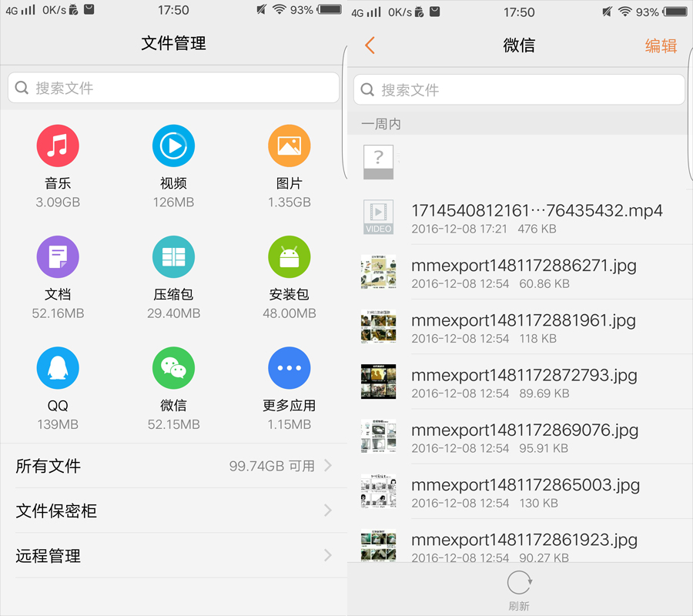Tap the back arrow on the WeChat page
Image resolution: width=693 pixels, height=616 pixels.
(x=368, y=45)
